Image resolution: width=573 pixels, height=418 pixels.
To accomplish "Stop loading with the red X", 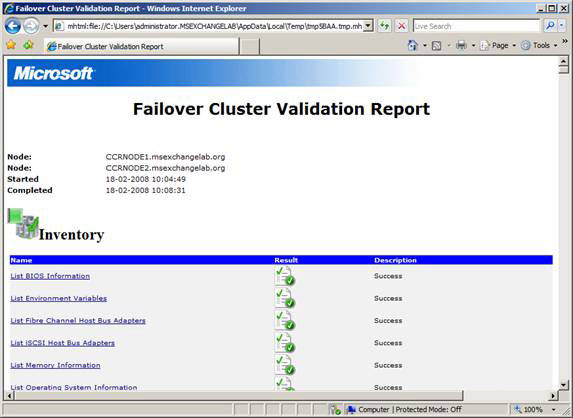I will (x=402, y=26).
